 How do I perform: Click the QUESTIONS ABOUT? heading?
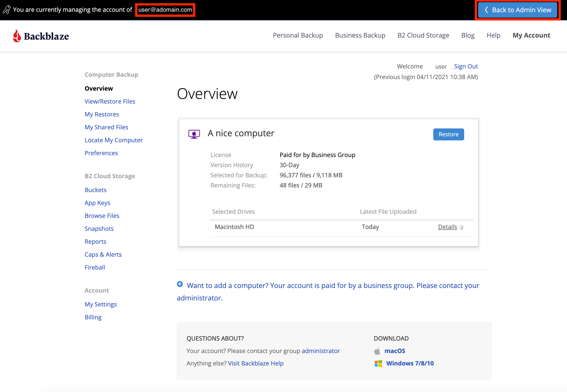pyautogui.click(x=215, y=339)
